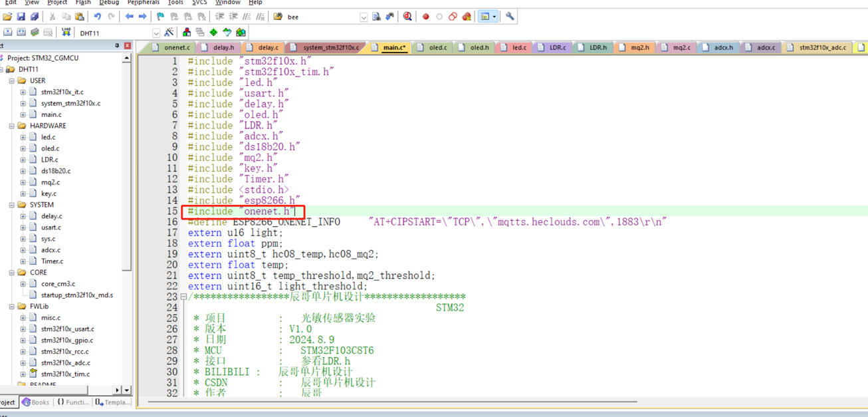
Task: Start a Build of the DHT11 target
Action: 21,32
